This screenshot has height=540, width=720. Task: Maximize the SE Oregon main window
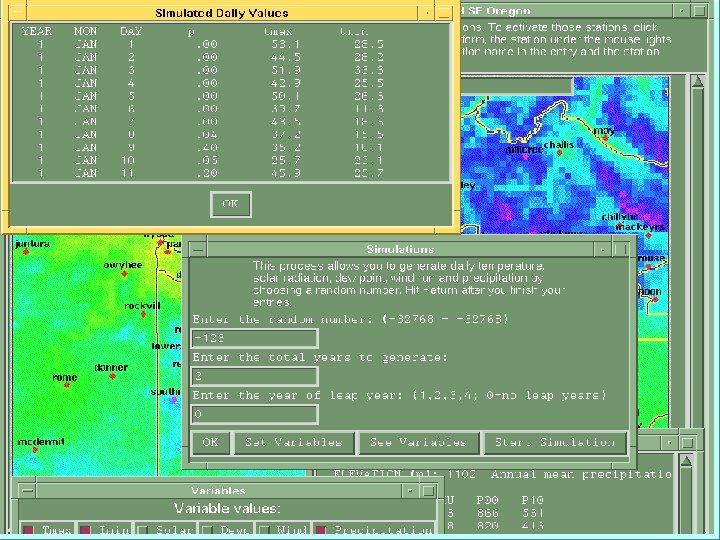coord(699,11)
